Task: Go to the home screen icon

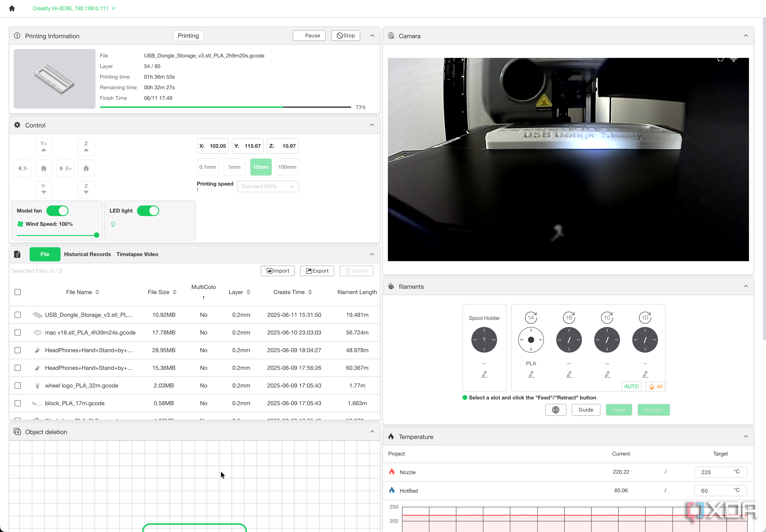Action: click(x=12, y=8)
